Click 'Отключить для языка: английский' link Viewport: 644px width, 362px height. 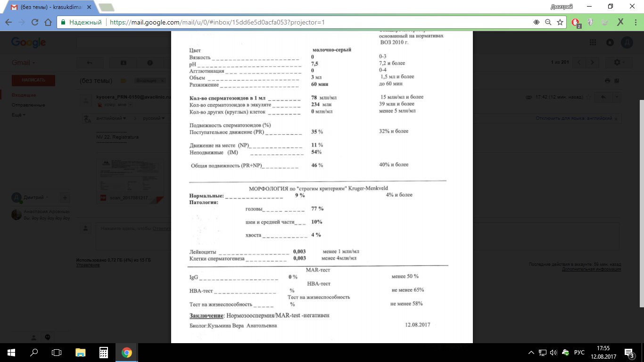coord(574,118)
